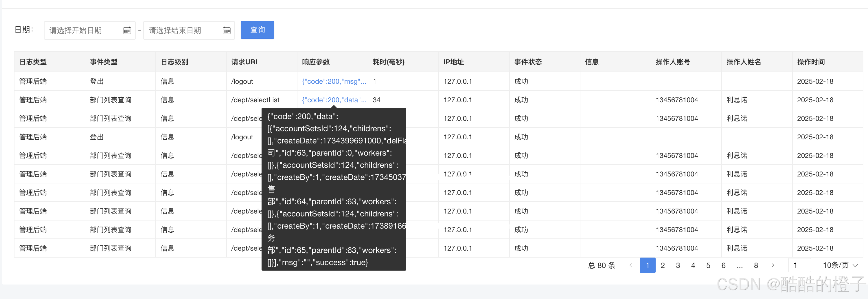Click the start date input field
Screen dimensions: 868x299
[90, 30]
